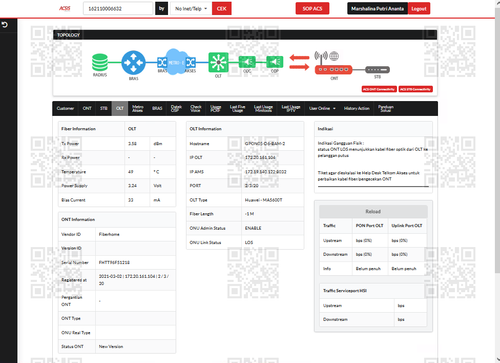Click the SOP ACS button

coord(312,9)
